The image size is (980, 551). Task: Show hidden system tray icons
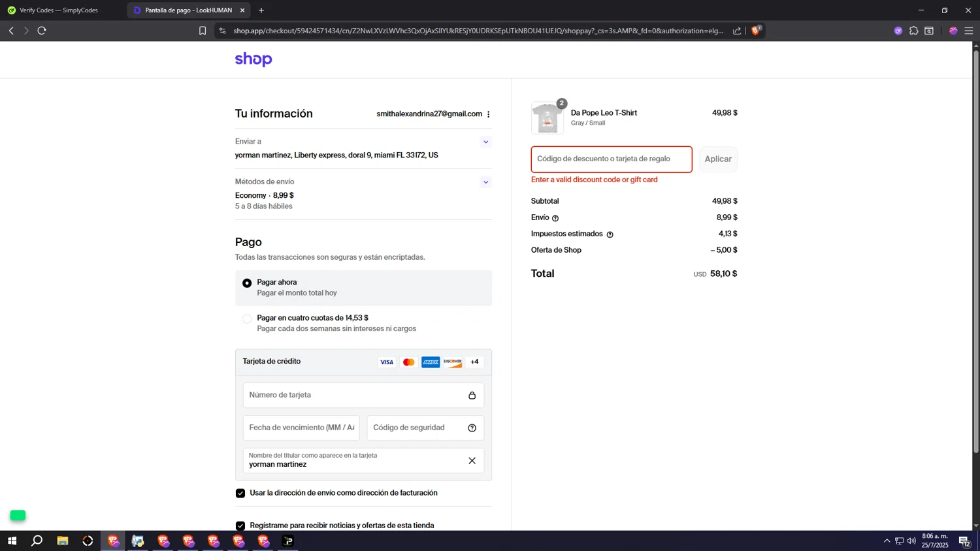(x=887, y=541)
